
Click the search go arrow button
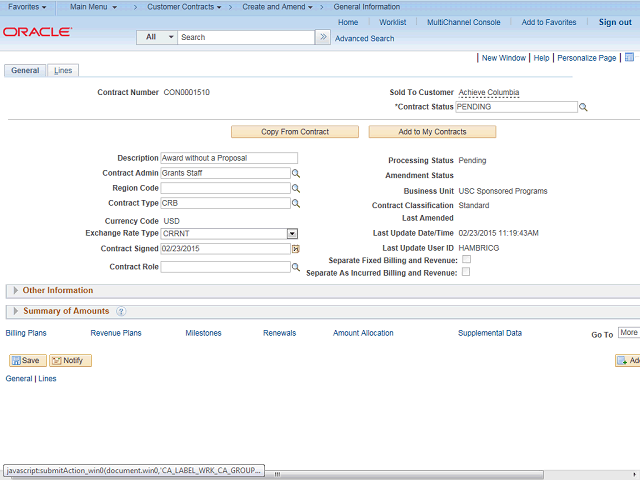323,37
